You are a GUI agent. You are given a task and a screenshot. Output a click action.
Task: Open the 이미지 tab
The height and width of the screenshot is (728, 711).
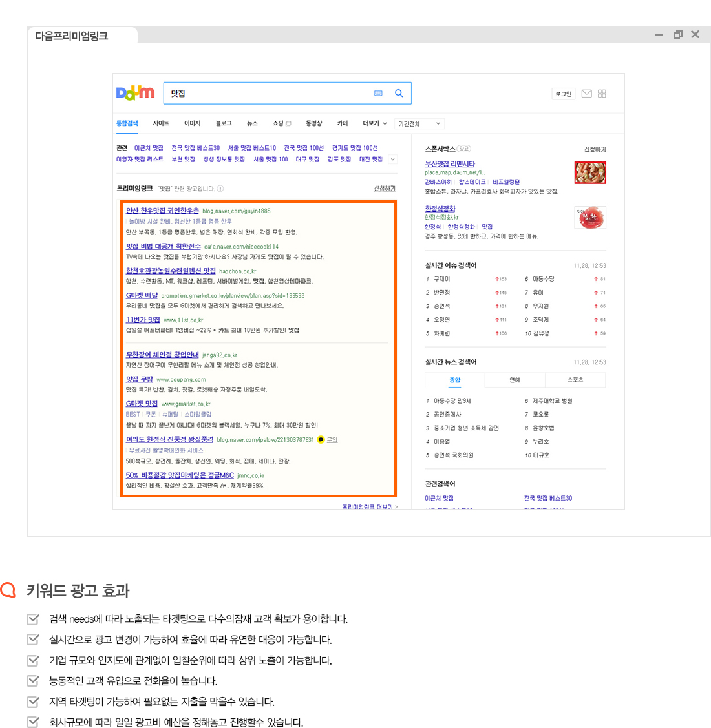[193, 123]
